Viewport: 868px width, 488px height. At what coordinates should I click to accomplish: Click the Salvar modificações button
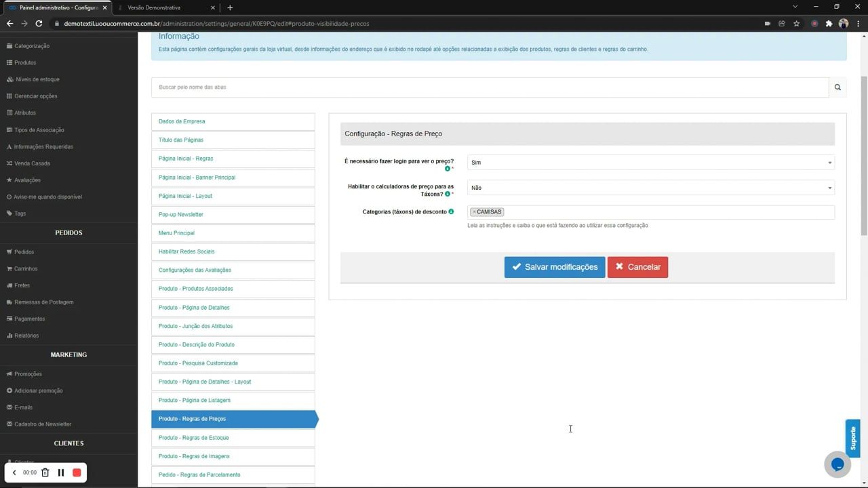[554, 266]
